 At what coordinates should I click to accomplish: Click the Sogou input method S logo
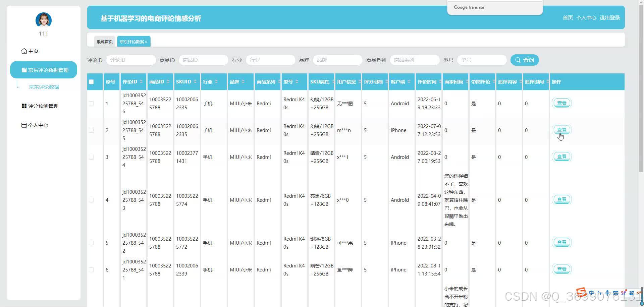(x=581, y=293)
